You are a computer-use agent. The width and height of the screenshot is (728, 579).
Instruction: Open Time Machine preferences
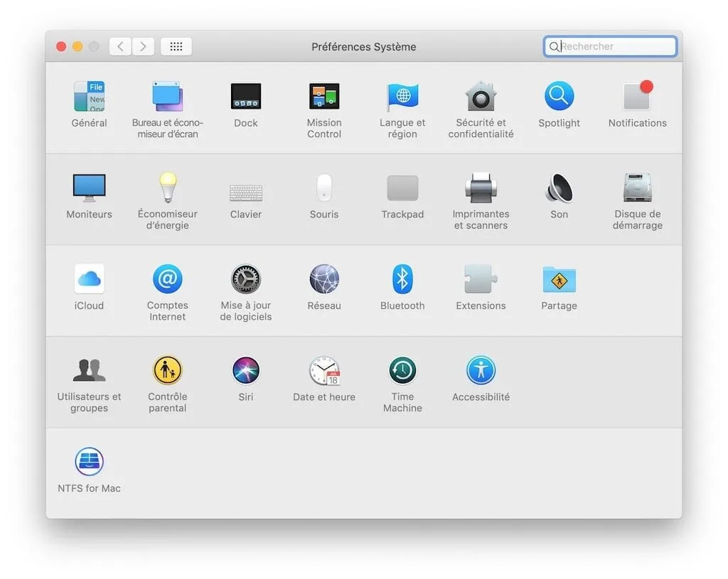402,370
